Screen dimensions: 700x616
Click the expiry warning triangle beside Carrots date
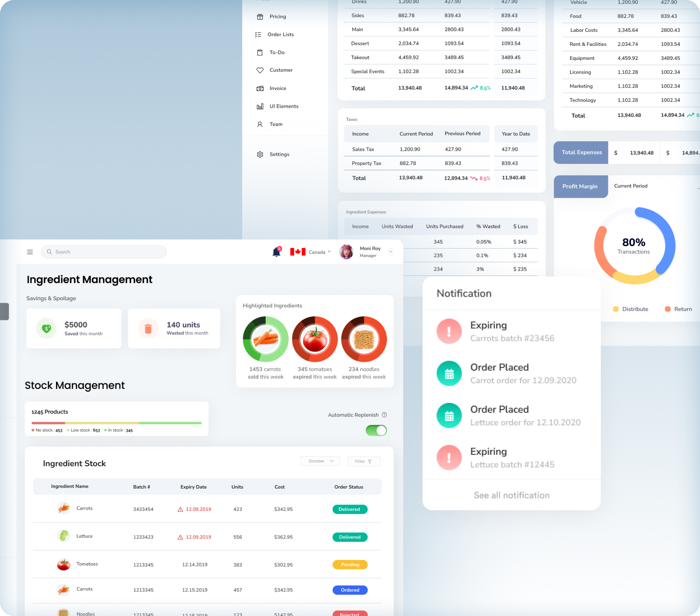pyautogui.click(x=181, y=509)
